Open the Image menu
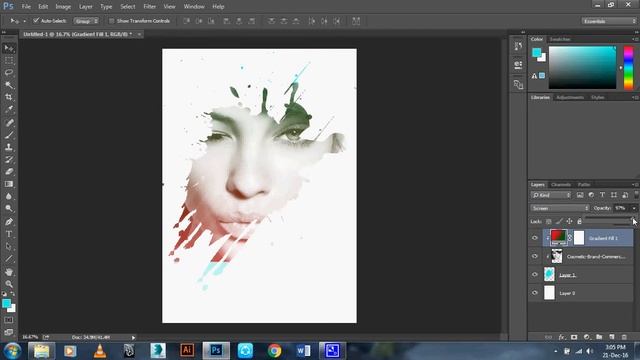640x360 pixels. [x=63, y=7]
